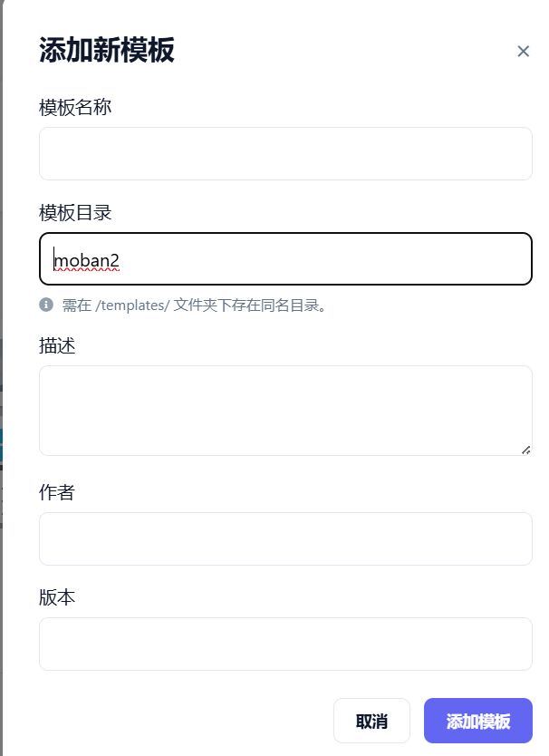Click the 版本 label text
The height and width of the screenshot is (756, 549).
57,597
